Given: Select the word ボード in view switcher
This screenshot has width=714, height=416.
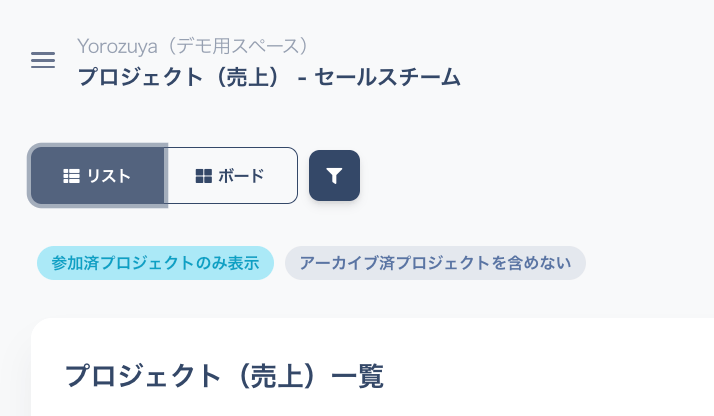Looking at the screenshot, I should click(241, 176).
